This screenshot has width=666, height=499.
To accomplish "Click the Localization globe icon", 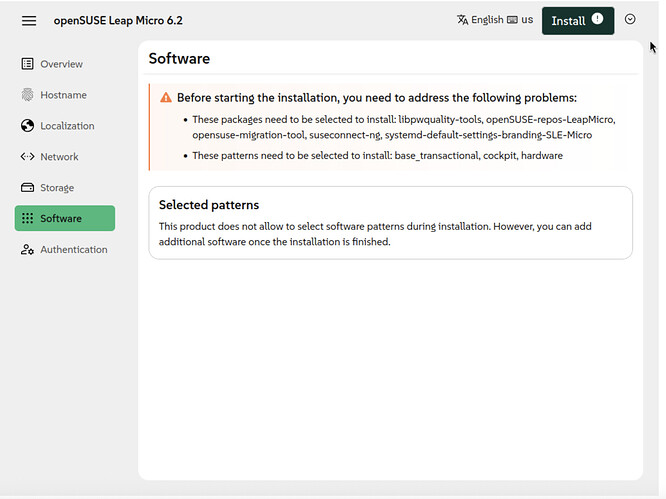I will tap(28, 126).
